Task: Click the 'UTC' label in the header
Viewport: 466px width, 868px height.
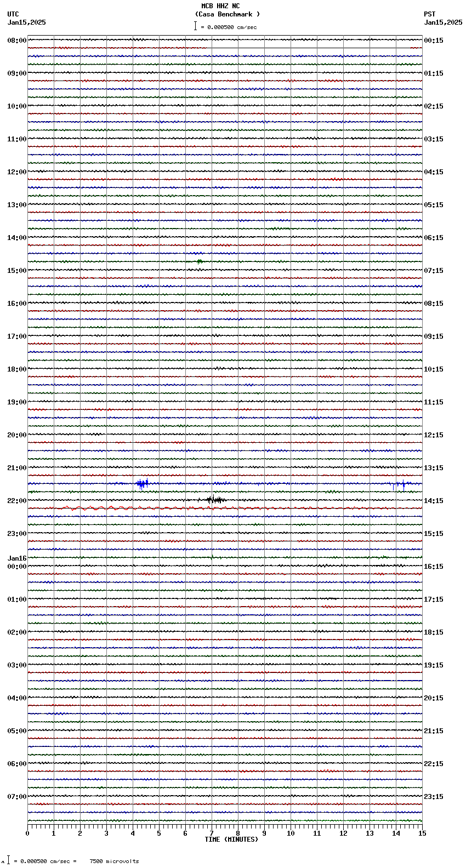Action: [x=13, y=14]
